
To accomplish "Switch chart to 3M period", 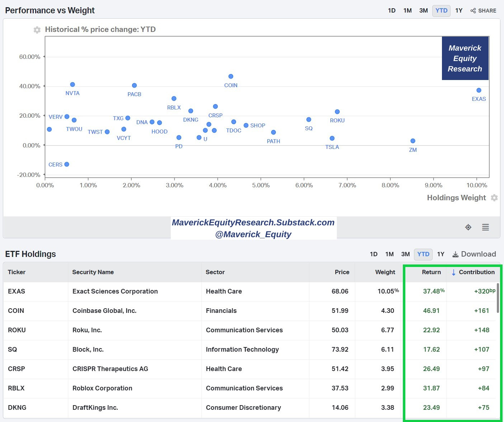I will click(x=424, y=11).
